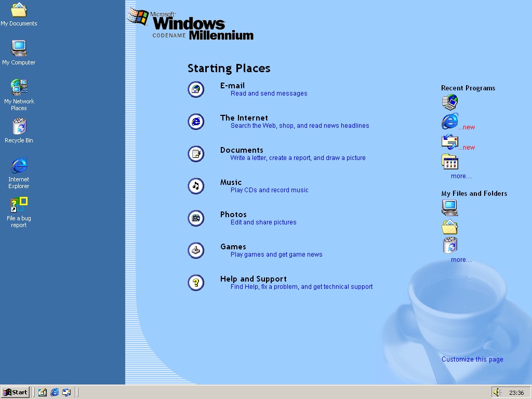The image size is (532, 399).
Task: Expand more under My Files and Folders
Action: coord(461,260)
